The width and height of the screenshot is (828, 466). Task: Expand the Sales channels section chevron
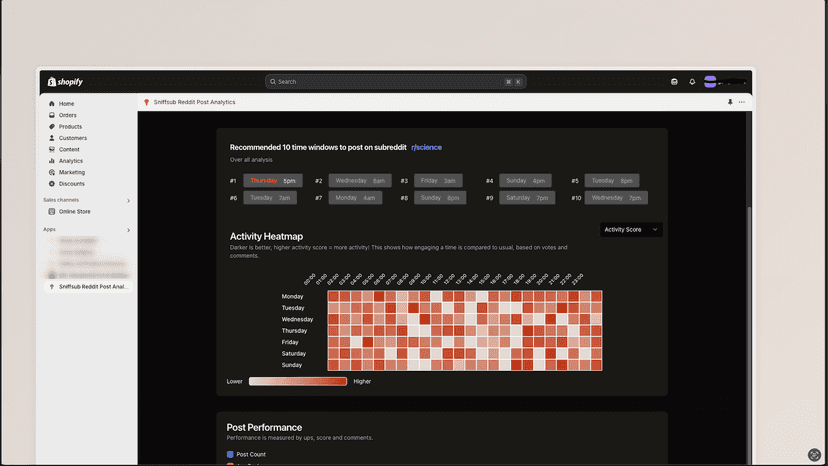128,201
